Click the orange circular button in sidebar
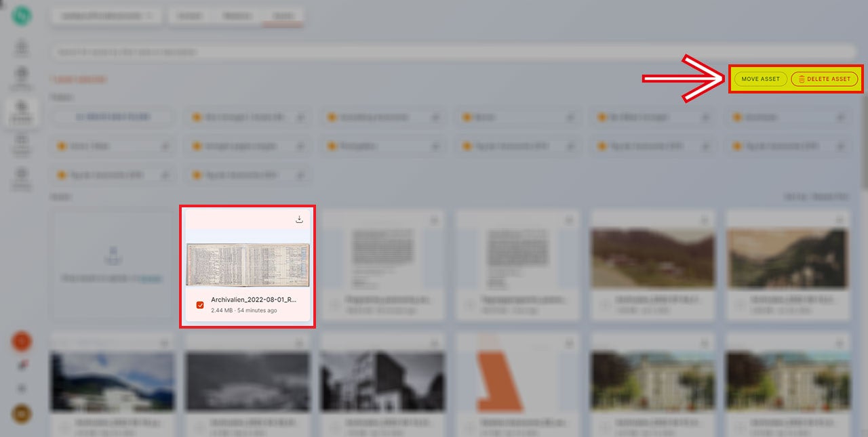 22,342
